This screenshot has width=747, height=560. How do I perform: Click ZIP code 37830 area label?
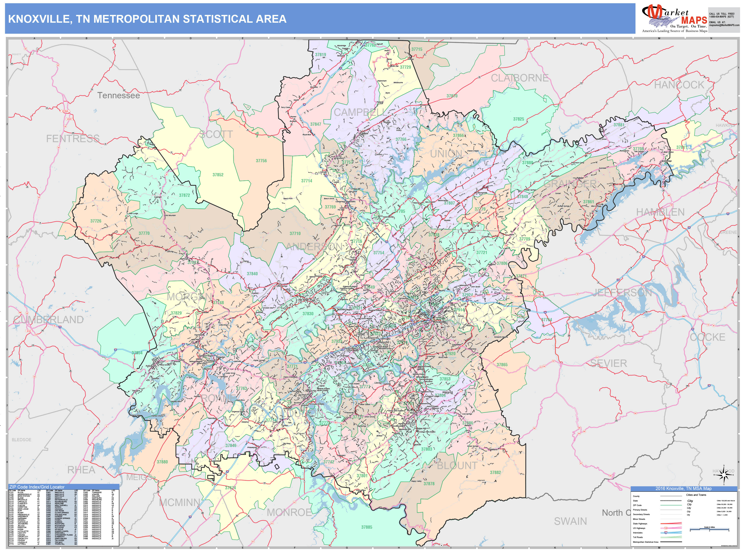(308, 313)
